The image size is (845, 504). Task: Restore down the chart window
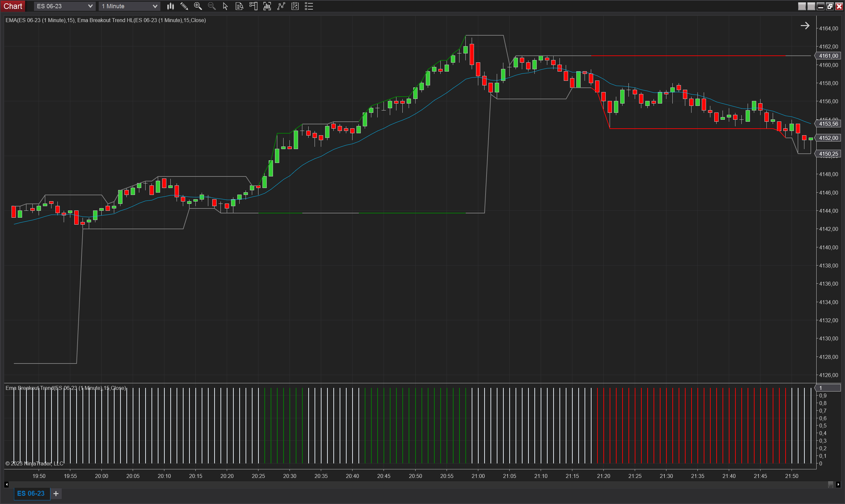click(830, 6)
